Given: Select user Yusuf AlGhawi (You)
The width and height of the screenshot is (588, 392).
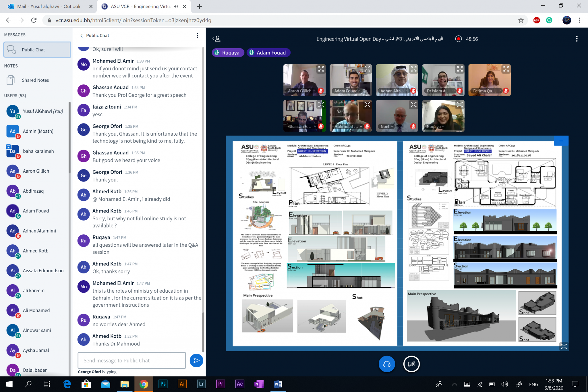Looking at the screenshot, I should coord(36,111).
